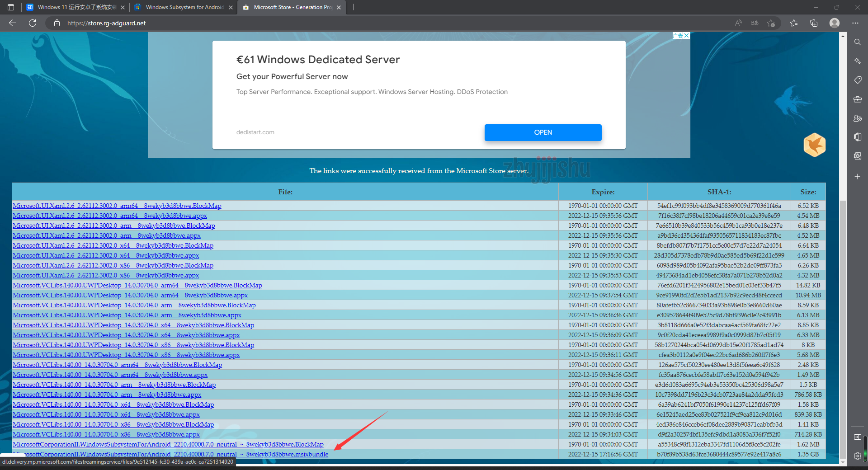Open sidebar Outlook icon
868x470 pixels.
858,156
